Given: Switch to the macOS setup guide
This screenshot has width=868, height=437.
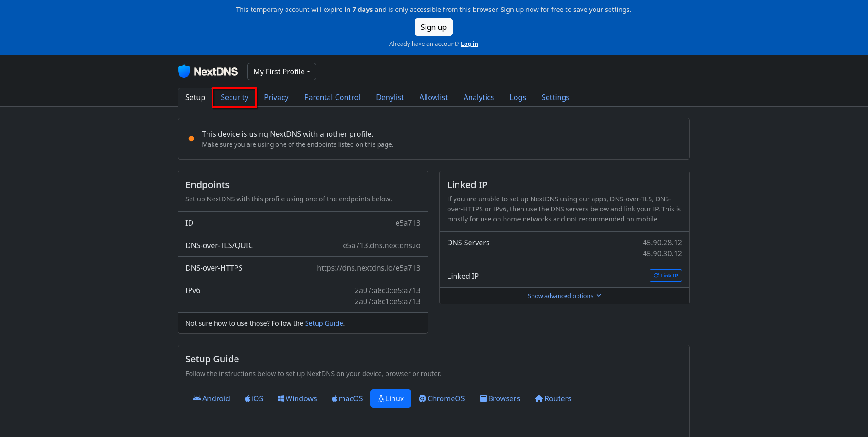Looking at the screenshot, I should (x=347, y=398).
